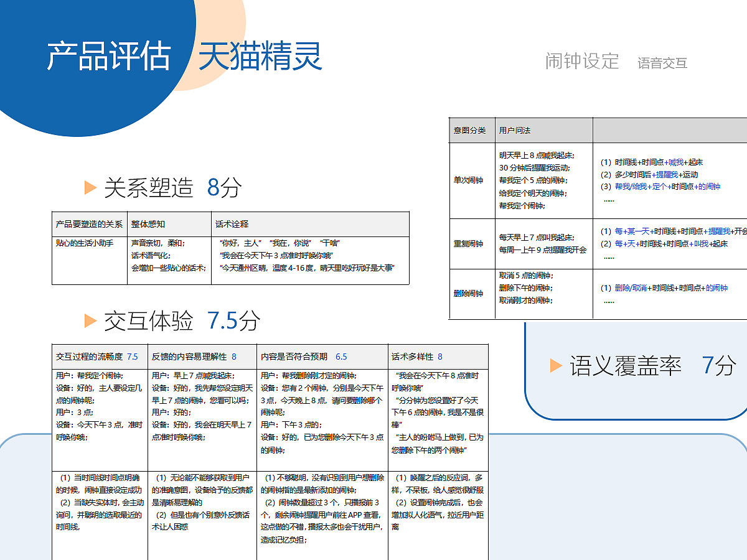Click the line 用户：下午 3 点的
The image size is (747, 560).
[291, 424]
